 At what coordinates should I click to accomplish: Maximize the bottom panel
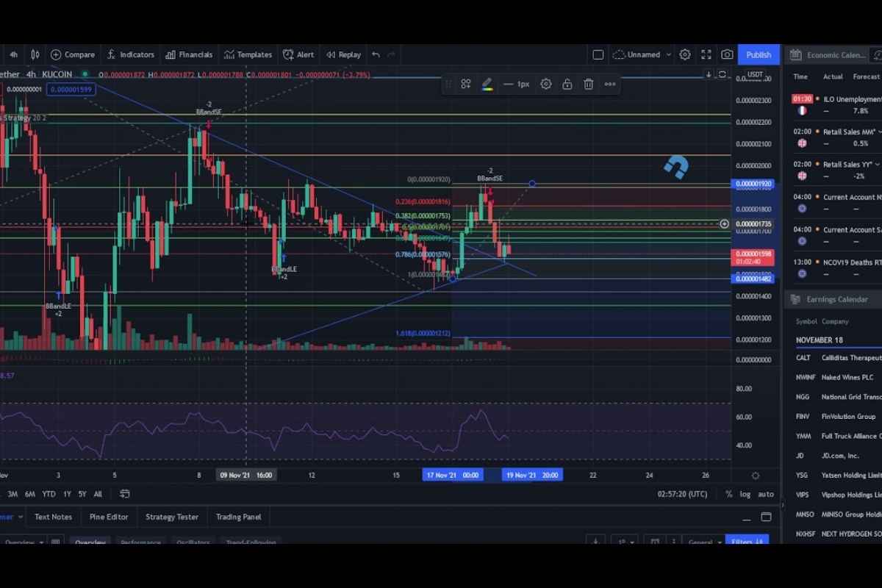click(x=766, y=517)
